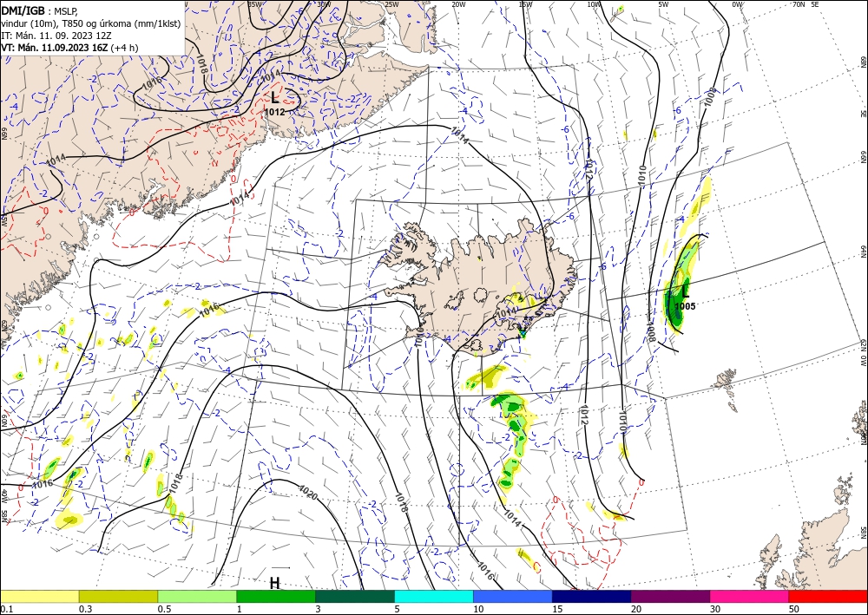Click the '1020' isobar label
This screenshot has height=615, width=868.
(x=308, y=492)
